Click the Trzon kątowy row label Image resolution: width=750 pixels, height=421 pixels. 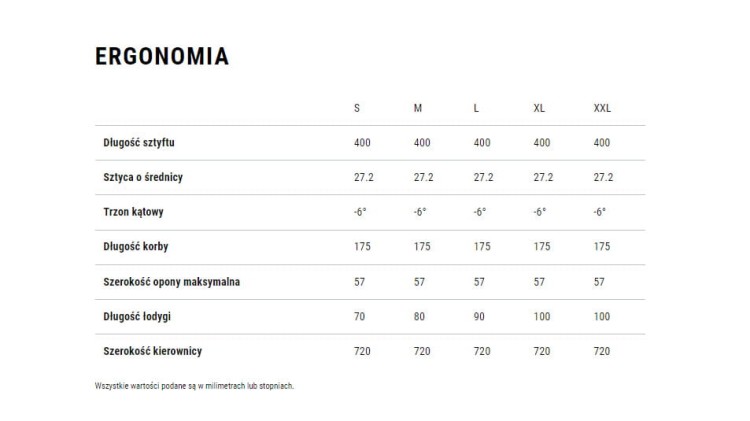click(x=133, y=212)
